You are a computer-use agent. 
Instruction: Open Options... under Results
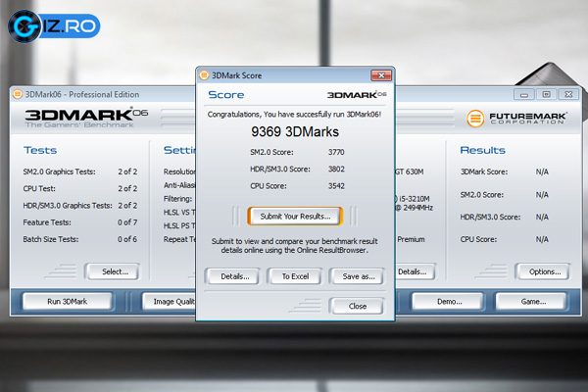click(543, 271)
